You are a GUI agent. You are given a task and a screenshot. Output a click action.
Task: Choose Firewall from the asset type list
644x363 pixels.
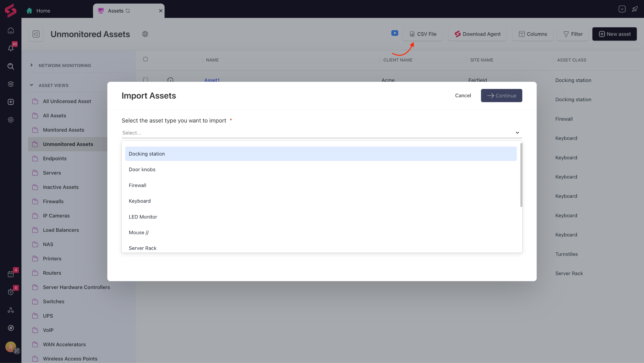[x=137, y=185]
